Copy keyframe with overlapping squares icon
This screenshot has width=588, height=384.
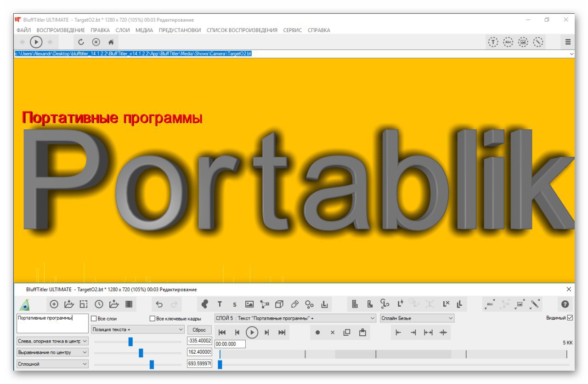pyautogui.click(x=347, y=332)
